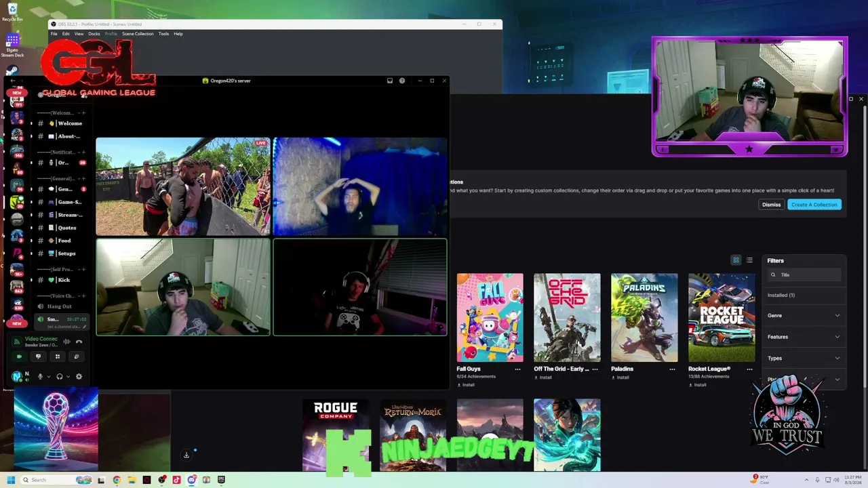The height and width of the screenshot is (488, 868).
Task: Open Discord user settings gear
Action: 79,377
